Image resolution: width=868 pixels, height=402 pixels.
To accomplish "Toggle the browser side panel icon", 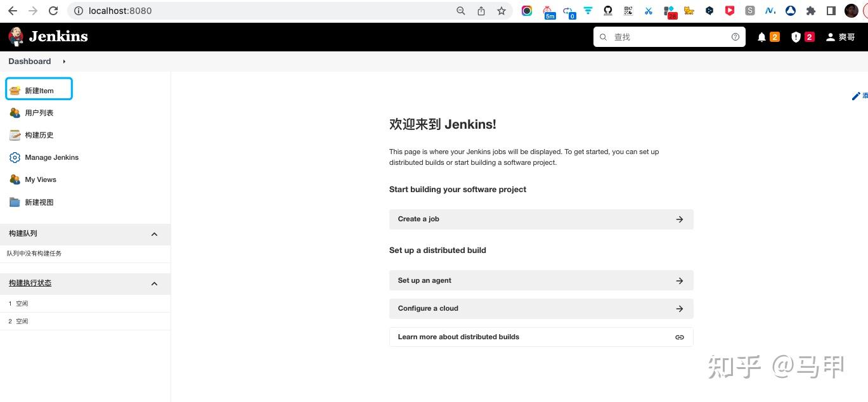I will (x=831, y=11).
